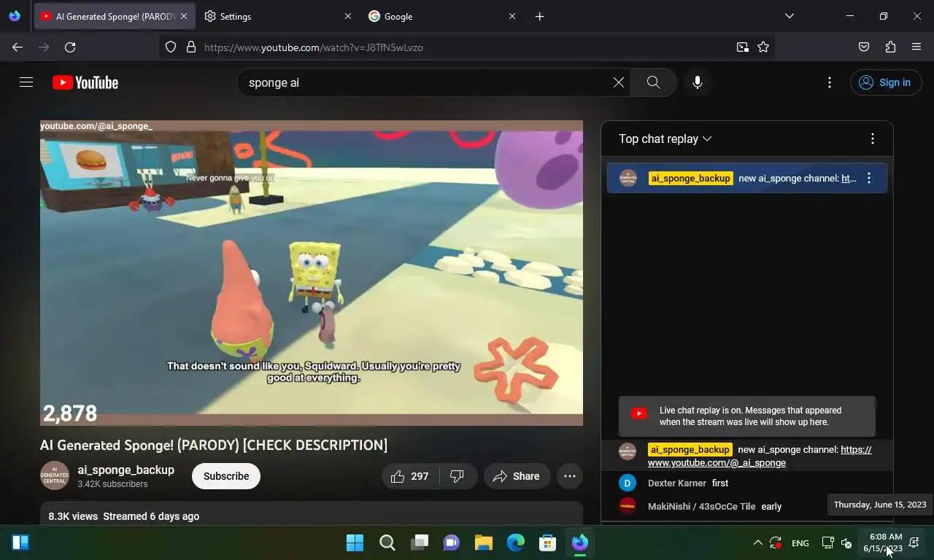The image size is (934, 560).
Task: Open the www.youtube.com/@_ai_sponge link in chat
Action: click(760, 456)
